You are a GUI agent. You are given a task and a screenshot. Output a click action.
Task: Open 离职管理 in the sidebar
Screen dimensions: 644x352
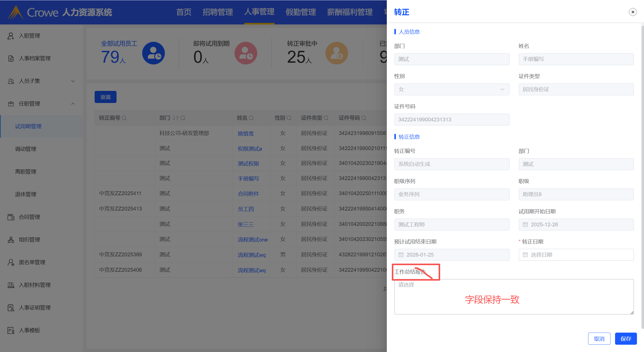tap(26, 172)
